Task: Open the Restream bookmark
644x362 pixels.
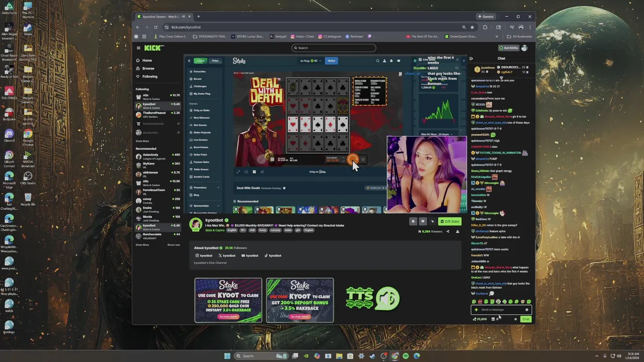Action: [x=354, y=36]
